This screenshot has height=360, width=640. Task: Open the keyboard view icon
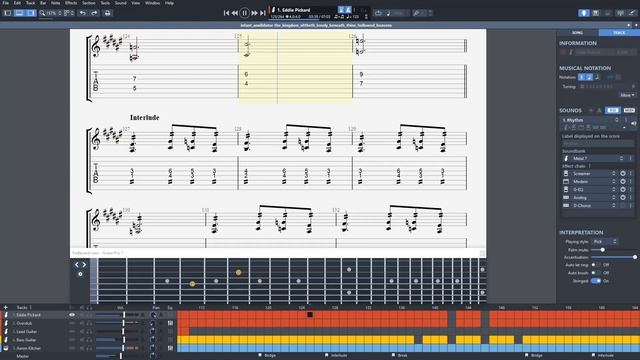(x=596, y=13)
